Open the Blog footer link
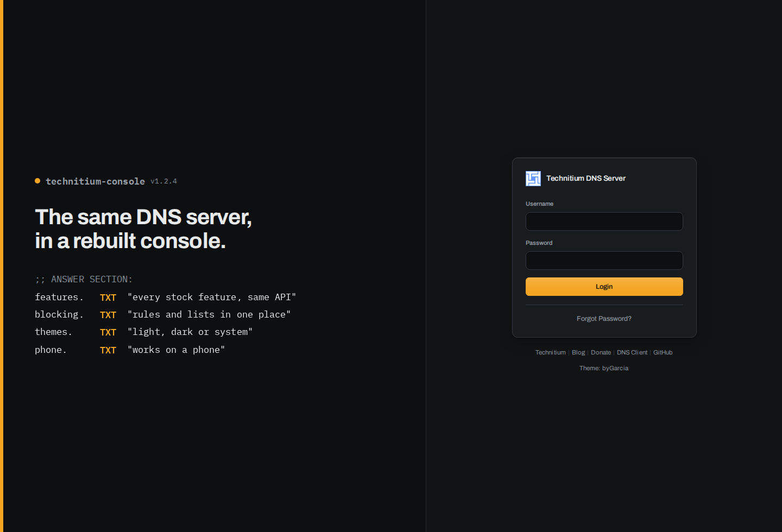This screenshot has height=532, width=782. 578,352
